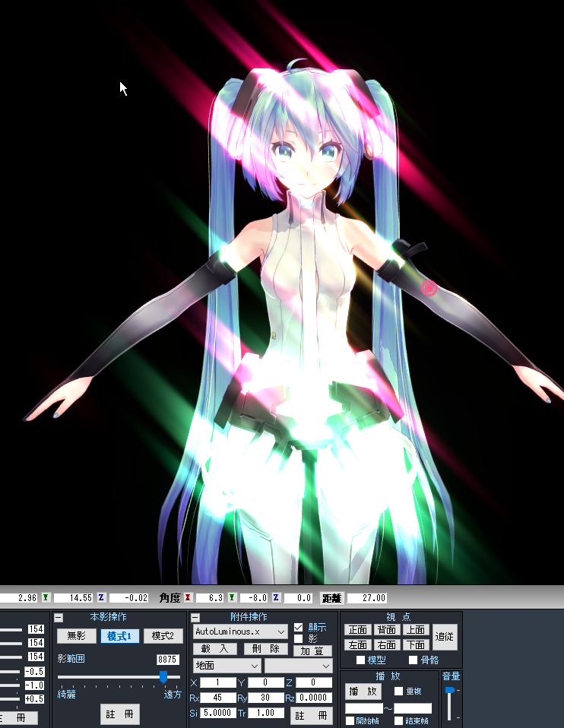Open the AutoLuminous.x accessory dropdown
This screenshot has width=564, height=728.
240,631
